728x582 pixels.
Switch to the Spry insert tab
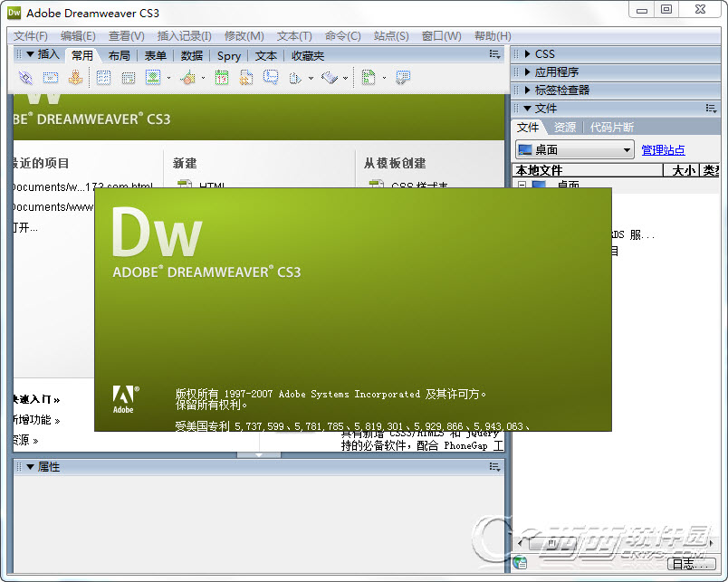point(229,56)
